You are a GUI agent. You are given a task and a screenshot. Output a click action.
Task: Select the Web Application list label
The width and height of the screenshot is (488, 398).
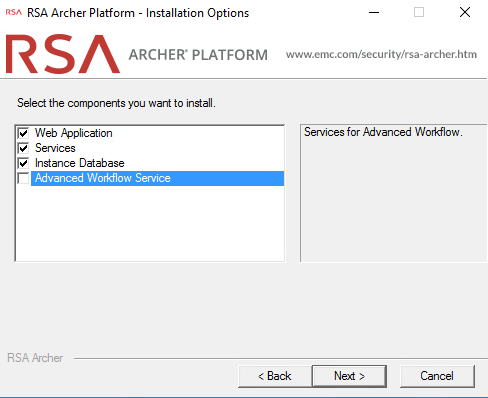(x=74, y=133)
